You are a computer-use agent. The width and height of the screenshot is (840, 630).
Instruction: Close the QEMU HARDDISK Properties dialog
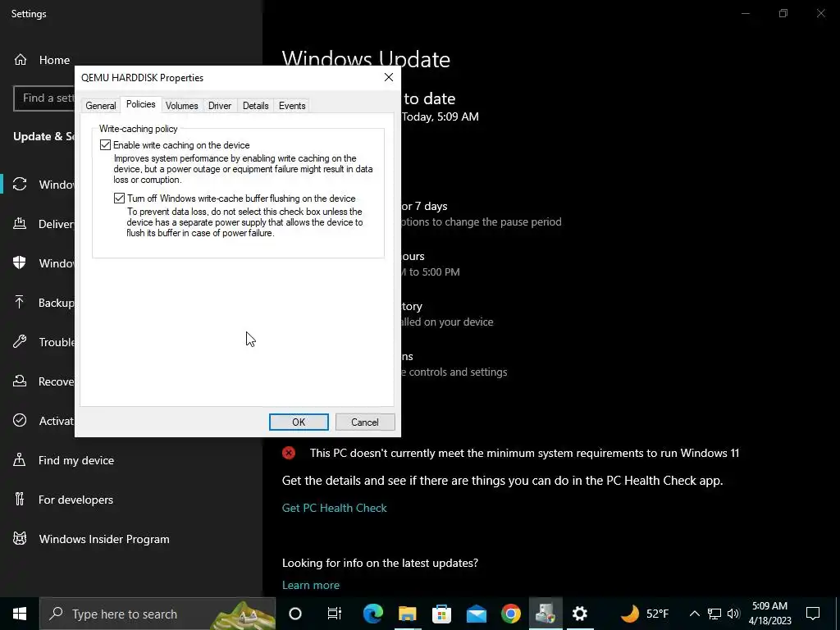(x=389, y=78)
